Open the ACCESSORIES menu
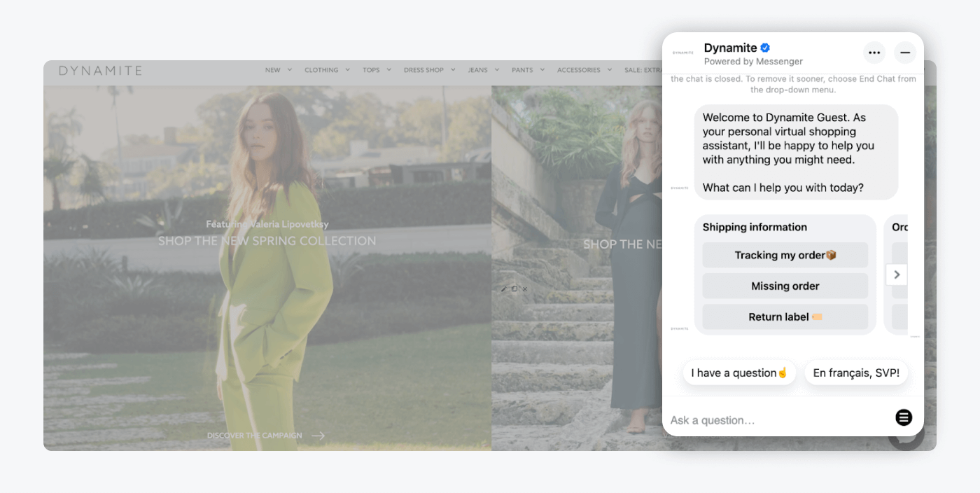Image resolution: width=980 pixels, height=493 pixels. click(584, 70)
